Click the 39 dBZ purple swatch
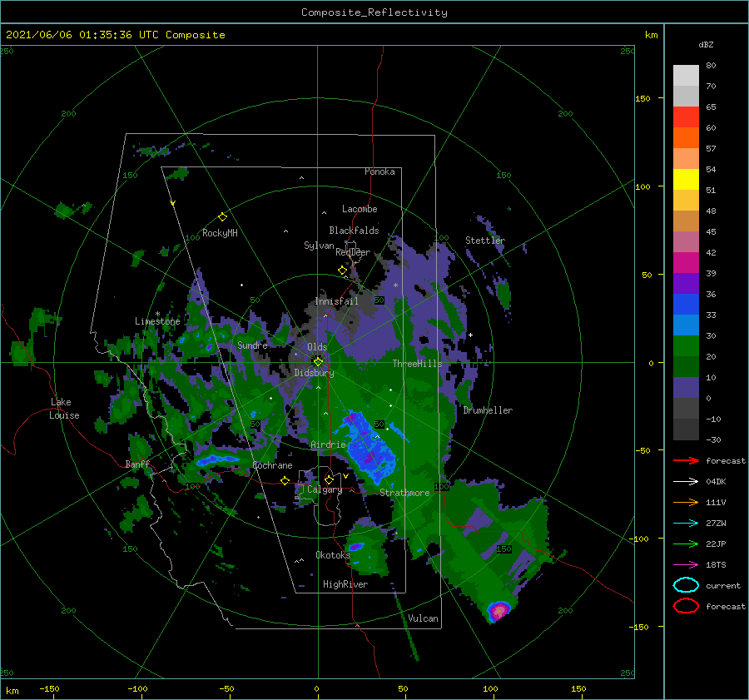This screenshot has width=749, height=700. pyautogui.click(x=686, y=283)
